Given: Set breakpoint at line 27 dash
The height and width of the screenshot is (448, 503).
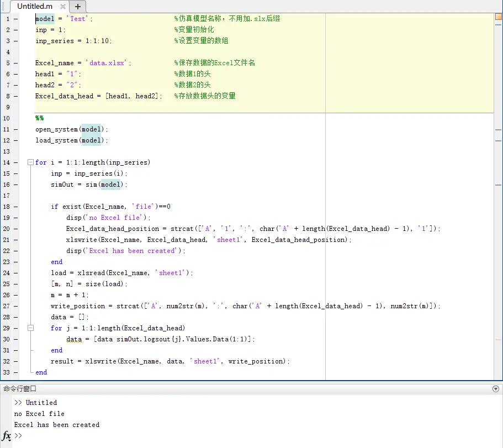Looking at the screenshot, I should pyautogui.click(x=15, y=306).
